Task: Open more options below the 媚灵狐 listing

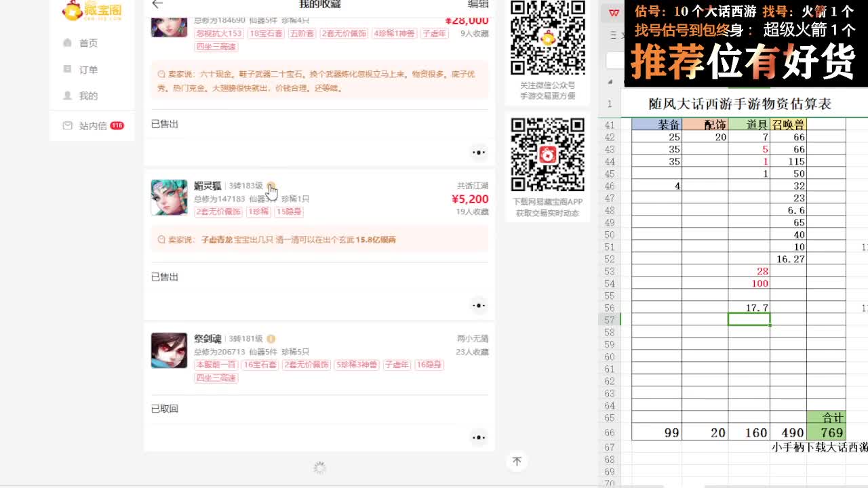Action: click(x=479, y=306)
